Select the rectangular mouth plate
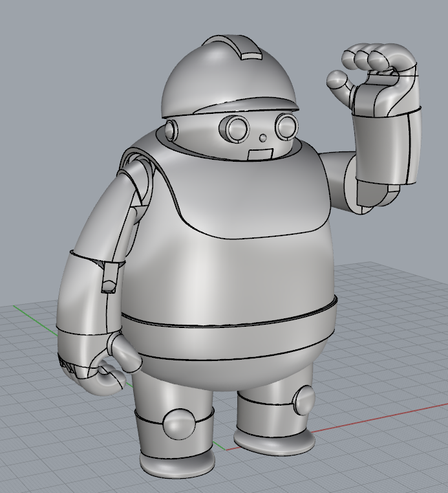448x493 pixels. (x=260, y=155)
